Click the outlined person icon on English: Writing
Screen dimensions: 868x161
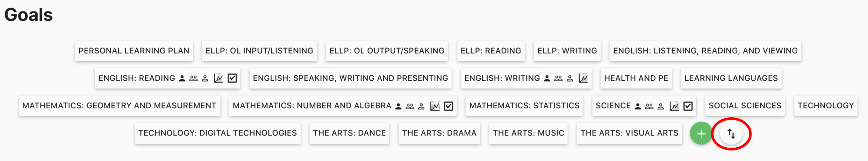[x=570, y=78]
